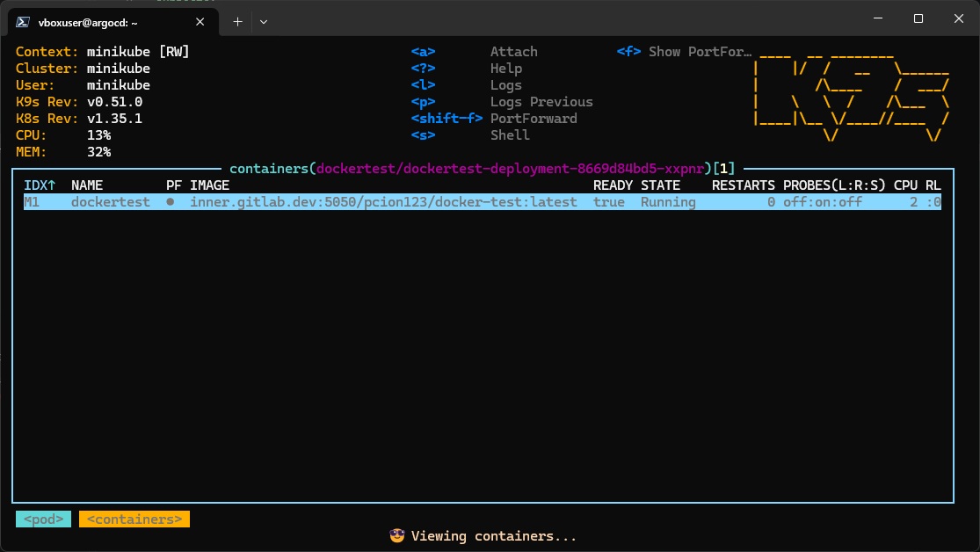The image size is (980, 552).
Task: Click the containers pod title in table border
Action: point(483,169)
